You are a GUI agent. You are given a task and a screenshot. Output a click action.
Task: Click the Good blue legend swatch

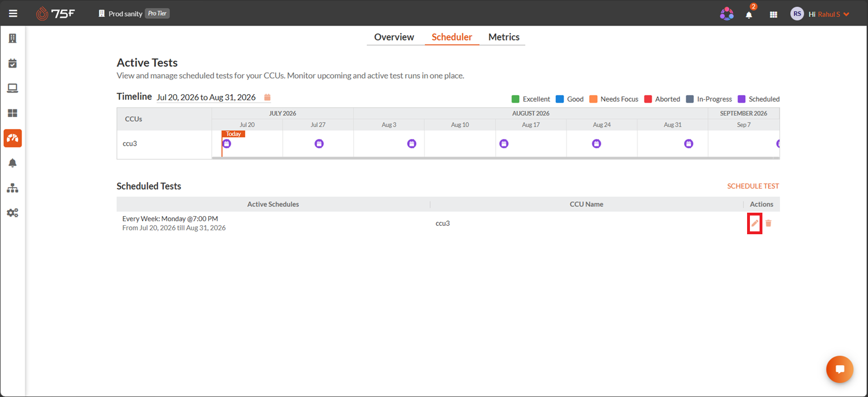(560, 99)
